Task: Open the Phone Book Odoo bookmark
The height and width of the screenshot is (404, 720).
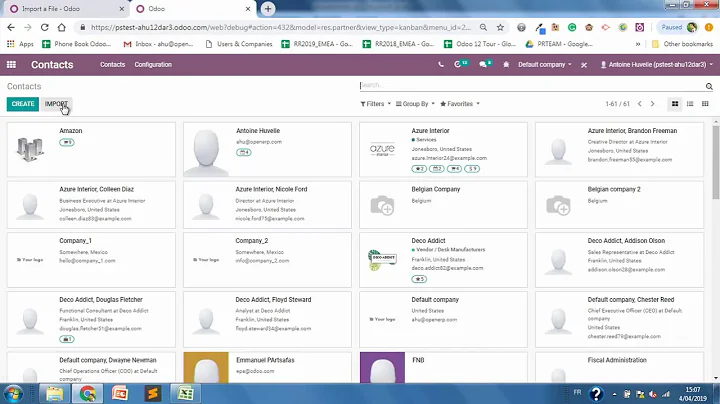Action: tap(77, 44)
